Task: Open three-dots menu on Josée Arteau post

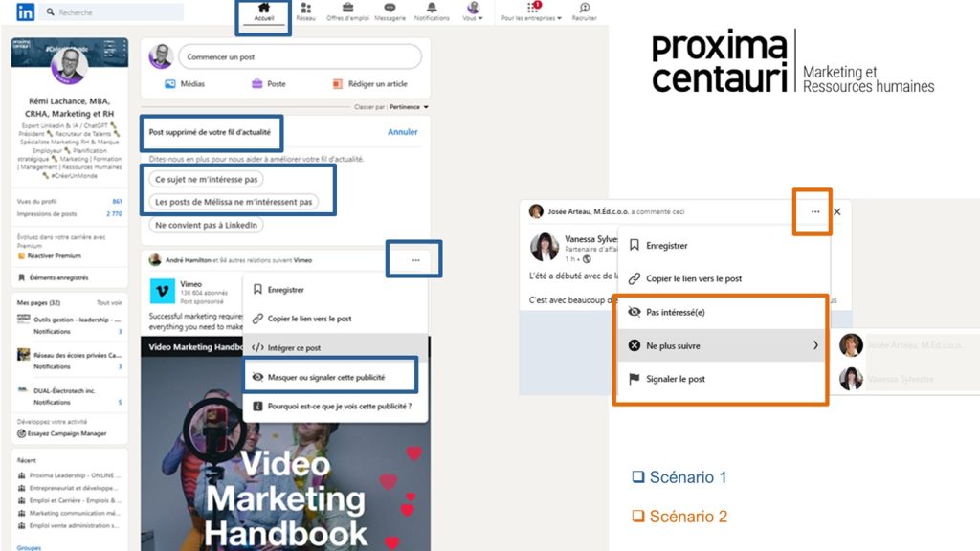Action: tap(815, 211)
